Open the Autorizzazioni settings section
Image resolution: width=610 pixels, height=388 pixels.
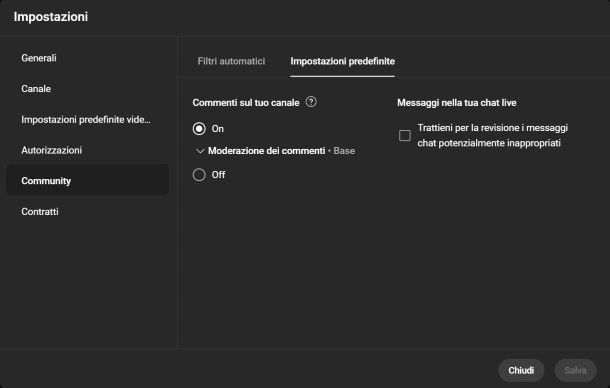(x=88, y=150)
